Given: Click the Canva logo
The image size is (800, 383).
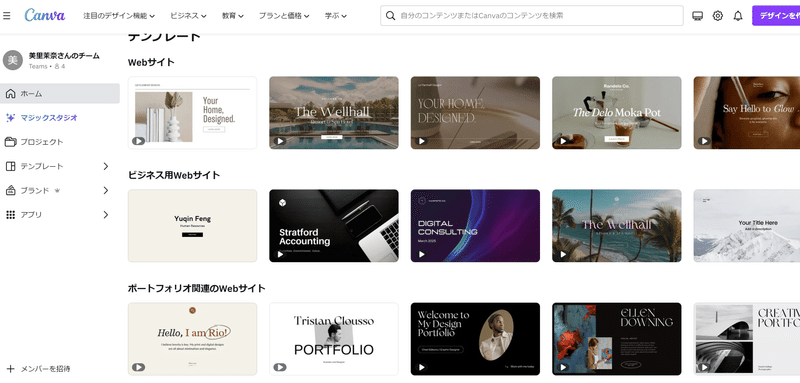Looking at the screenshot, I should 45,15.
